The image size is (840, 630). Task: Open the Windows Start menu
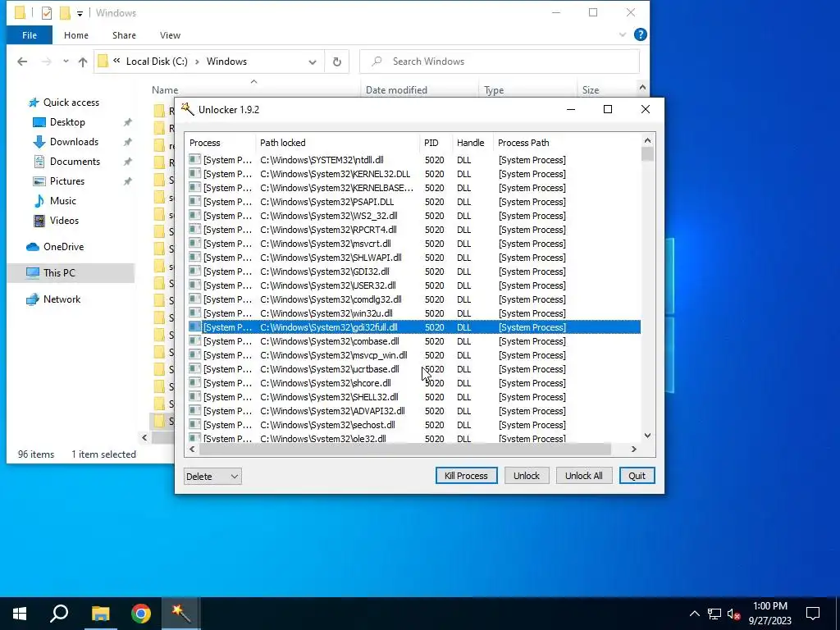point(20,614)
